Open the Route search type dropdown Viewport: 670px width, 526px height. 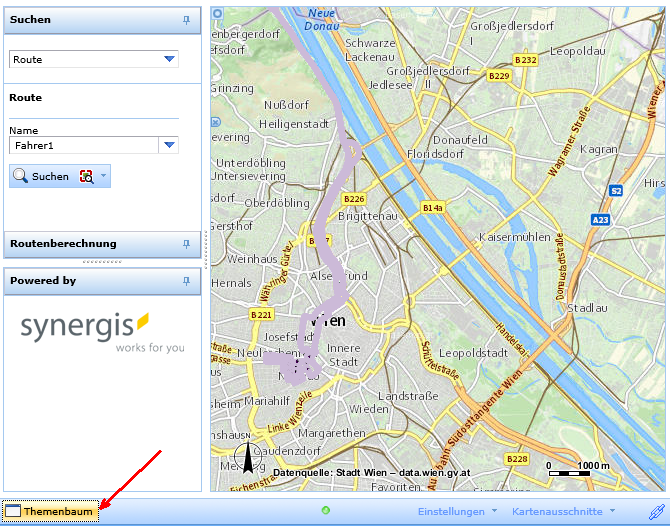coord(169,60)
